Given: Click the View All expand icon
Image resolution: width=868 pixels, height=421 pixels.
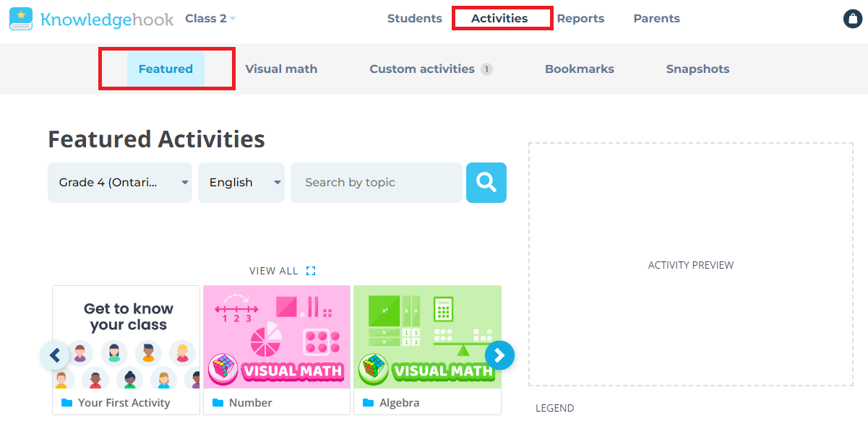Looking at the screenshot, I should pos(311,271).
